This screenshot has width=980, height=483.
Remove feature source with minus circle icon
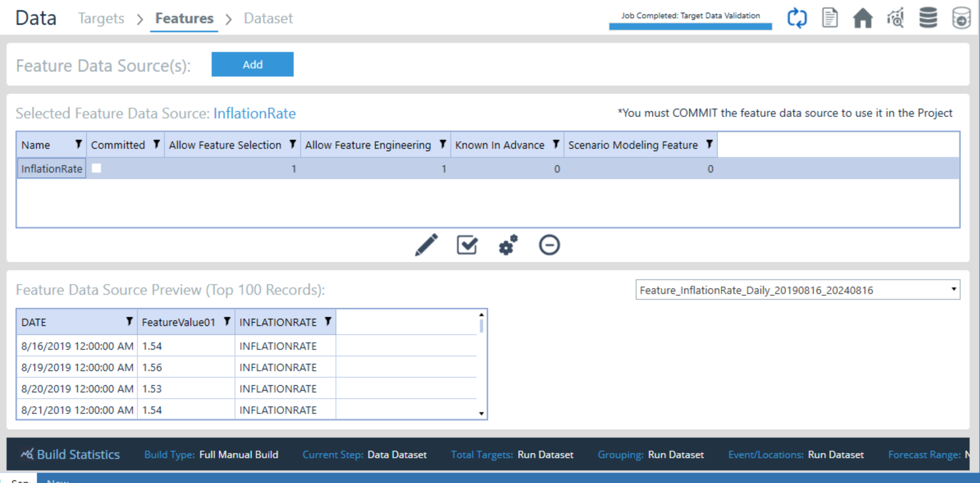tap(549, 245)
